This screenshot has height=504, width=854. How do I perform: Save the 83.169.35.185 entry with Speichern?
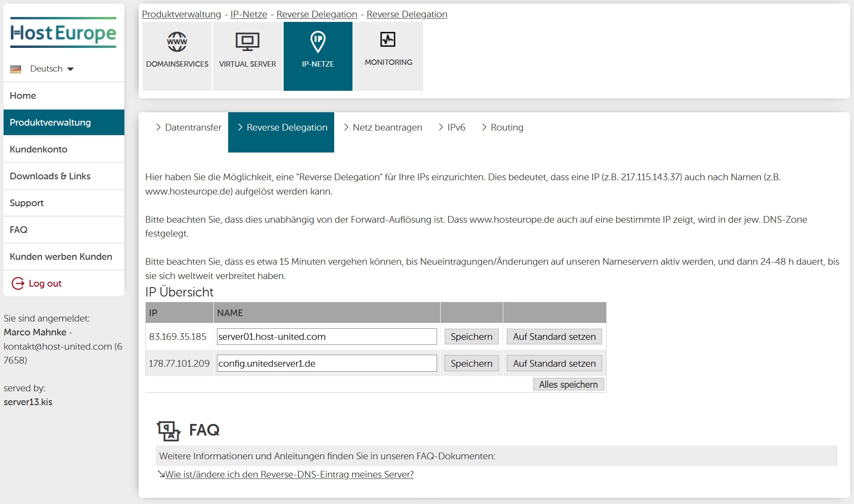(x=471, y=337)
